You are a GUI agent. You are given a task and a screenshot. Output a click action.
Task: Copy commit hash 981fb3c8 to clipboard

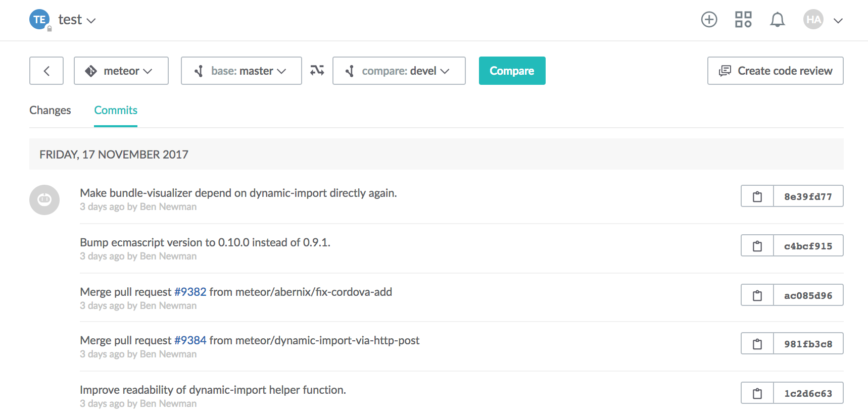tap(757, 344)
